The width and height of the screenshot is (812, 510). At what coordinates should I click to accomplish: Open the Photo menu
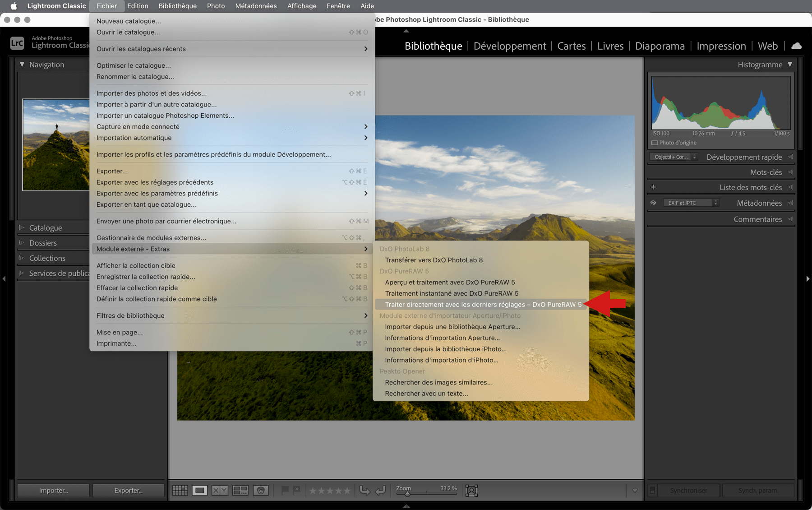pyautogui.click(x=216, y=6)
